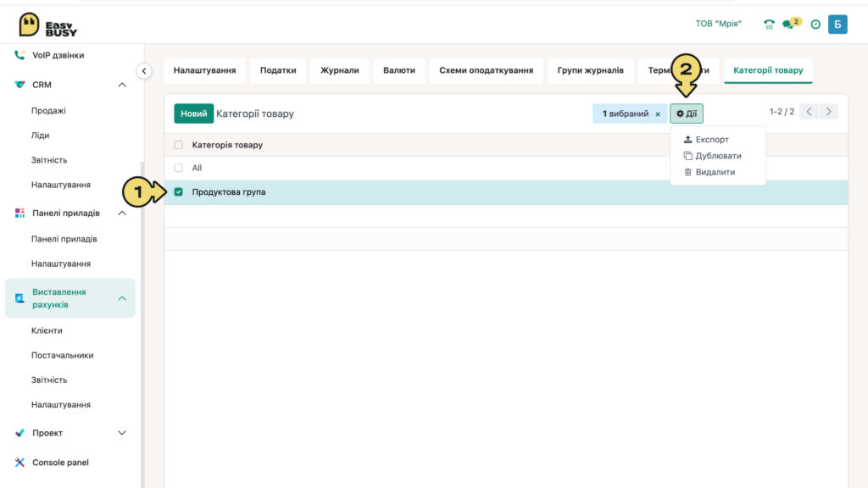The height and width of the screenshot is (488, 868).
Task: Click VoIP дзвінки phone icon
Action: point(19,55)
